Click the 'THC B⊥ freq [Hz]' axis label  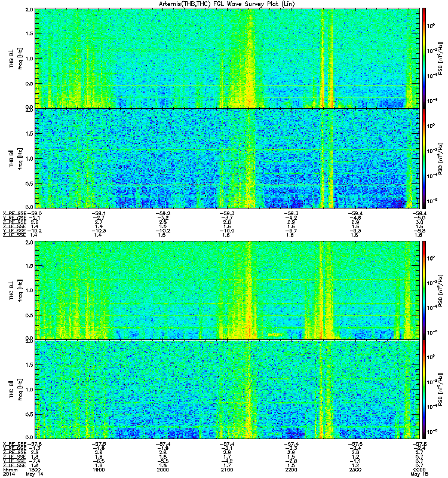point(16,290)
